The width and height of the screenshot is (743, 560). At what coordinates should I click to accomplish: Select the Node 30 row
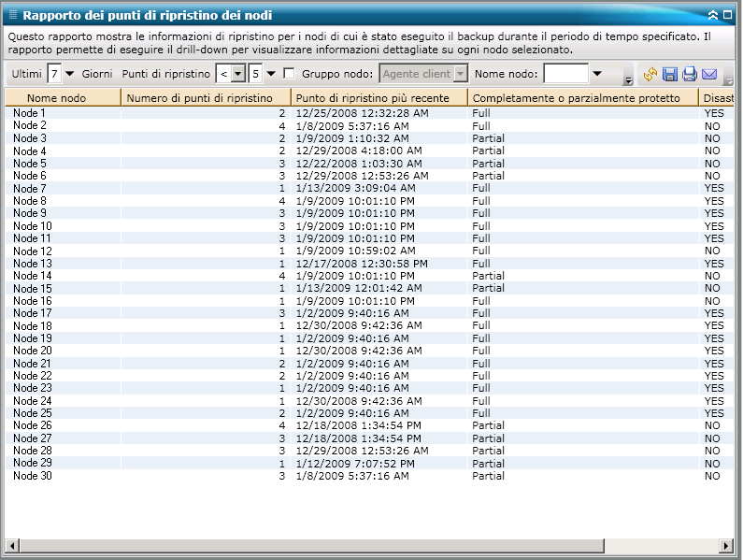tap(369, 476)
